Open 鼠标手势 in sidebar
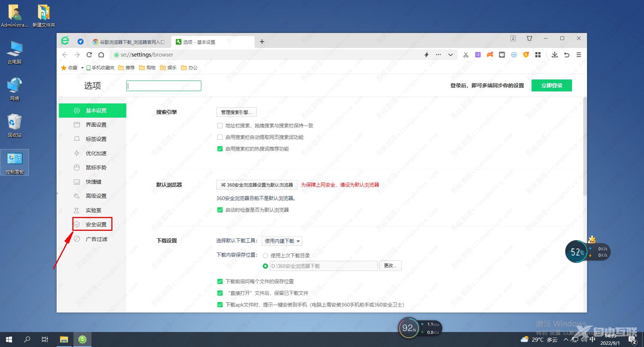Viewport: 644px width, 347px height. pyautogui.click(x=93, y=168)
